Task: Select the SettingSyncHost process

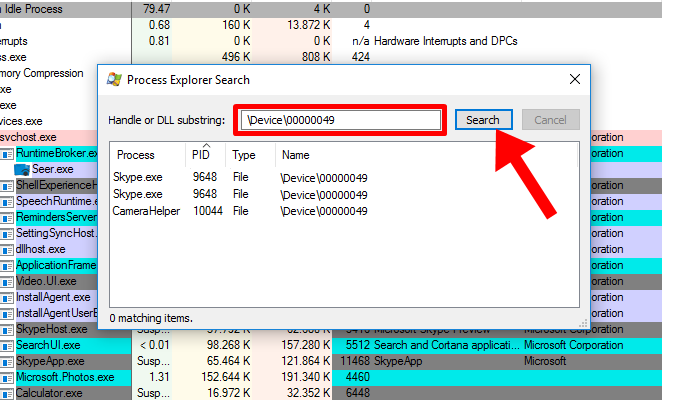Action: coord(56,233)
